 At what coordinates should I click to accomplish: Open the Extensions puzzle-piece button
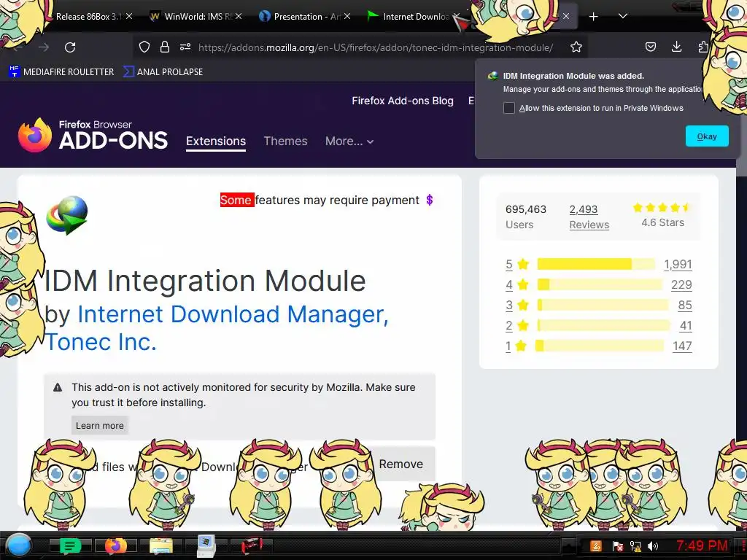point(703,47)
